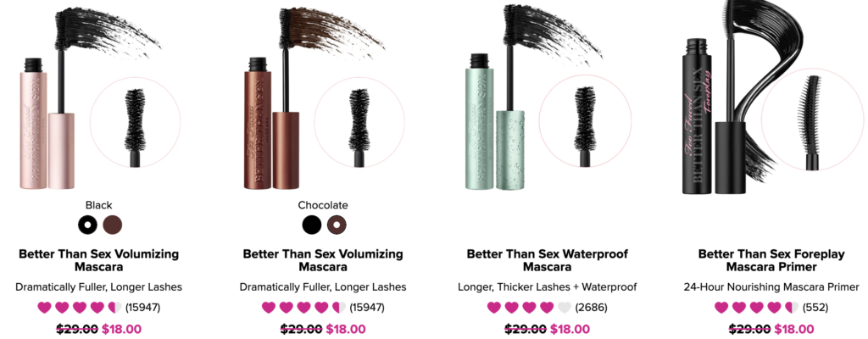Open the mint green waterproof mascara image

(x=495, y=122)
